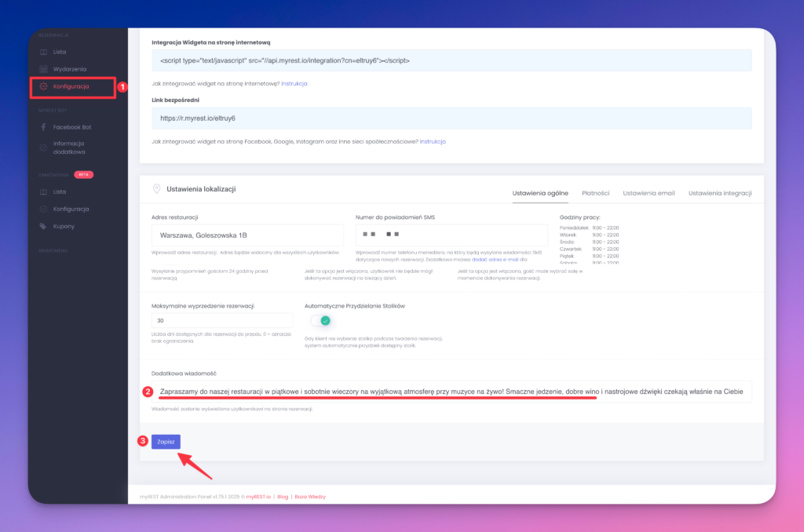Open the Baza Wiedzy footer link
This screenshot has width=804, height=532.
tap(309, 497)
